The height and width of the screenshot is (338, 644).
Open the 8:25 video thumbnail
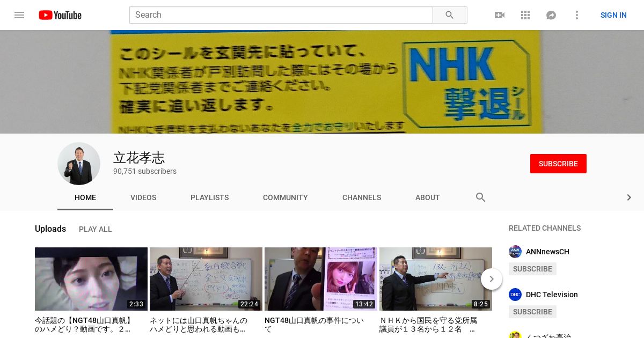(x=436, y=279)
